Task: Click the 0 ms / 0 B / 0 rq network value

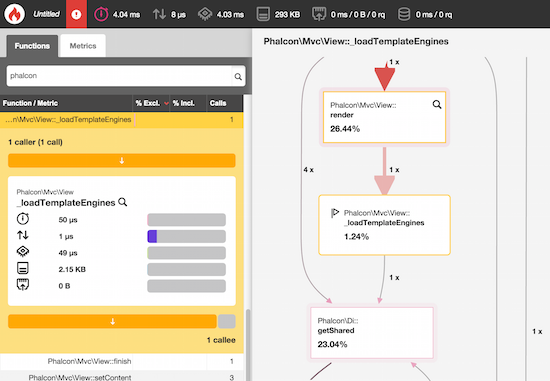Action: pos(358,14)
